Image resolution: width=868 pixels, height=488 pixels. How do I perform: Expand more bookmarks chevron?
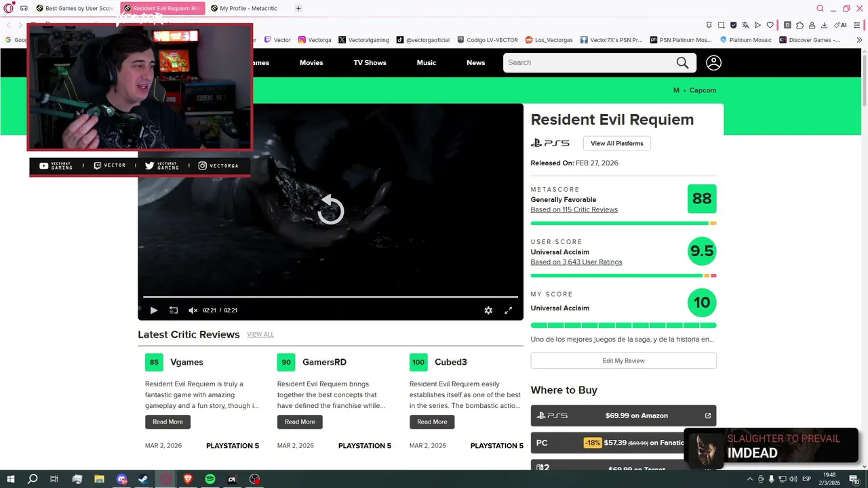(860, 40)
